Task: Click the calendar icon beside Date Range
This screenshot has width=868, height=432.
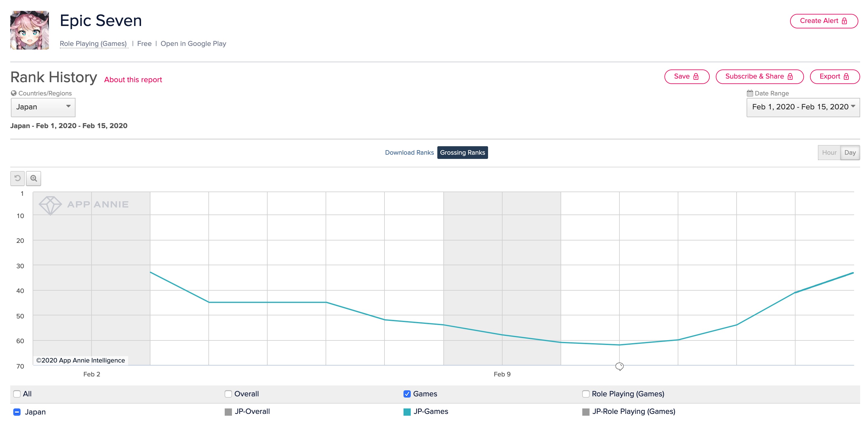Action: (750, 93)
